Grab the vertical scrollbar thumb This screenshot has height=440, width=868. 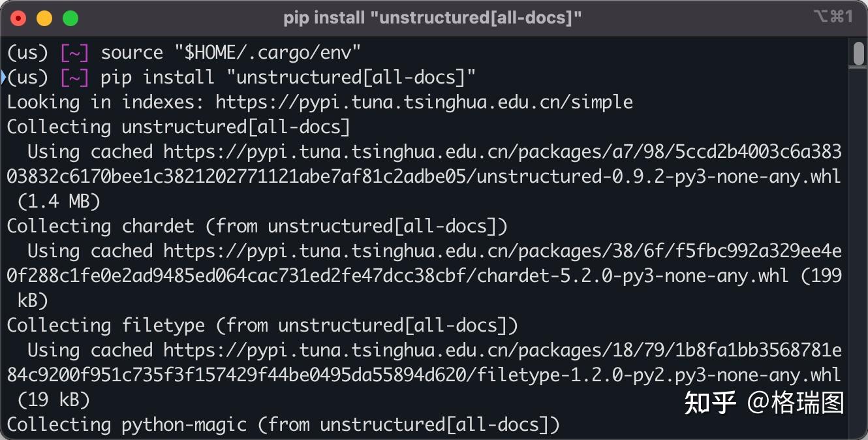[x=859, y=54]
